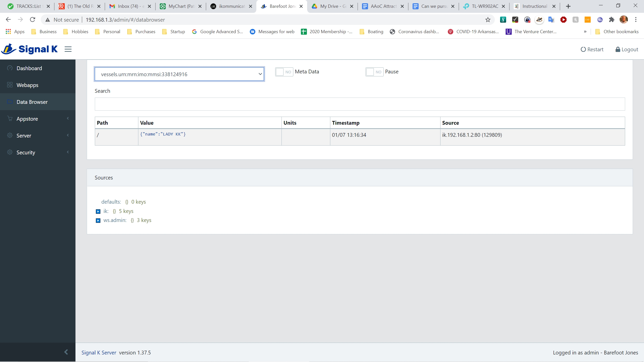
Task: Open Security settings via its icon
Action: 10,152
